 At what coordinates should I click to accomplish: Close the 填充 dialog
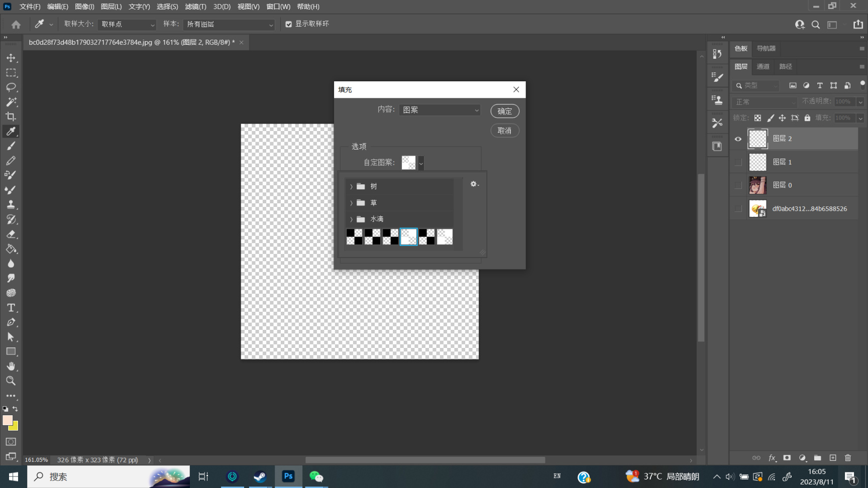[x=516, y=89]
